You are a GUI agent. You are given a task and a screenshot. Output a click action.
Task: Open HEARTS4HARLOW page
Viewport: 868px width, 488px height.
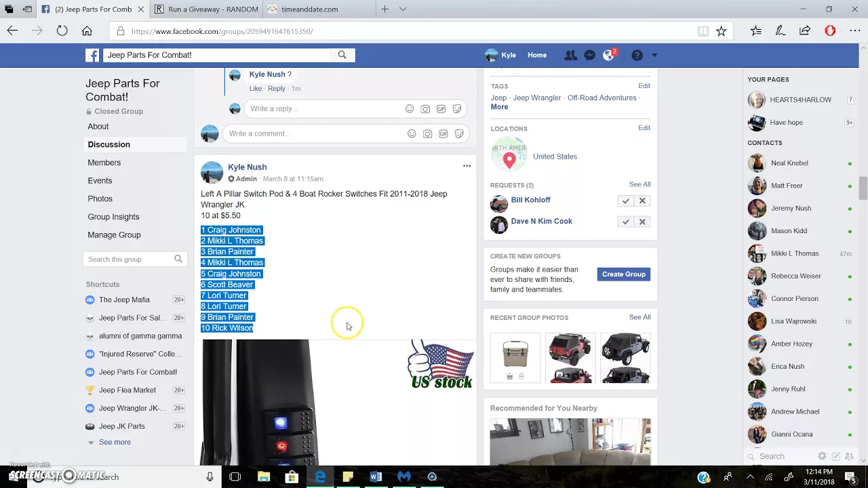pos(800,100)
